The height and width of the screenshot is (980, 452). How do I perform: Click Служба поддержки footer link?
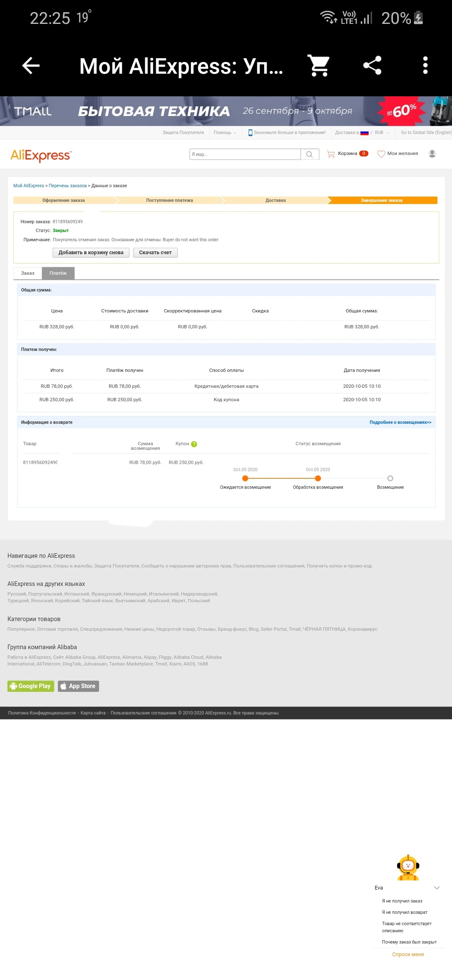(x=29, y=566)
